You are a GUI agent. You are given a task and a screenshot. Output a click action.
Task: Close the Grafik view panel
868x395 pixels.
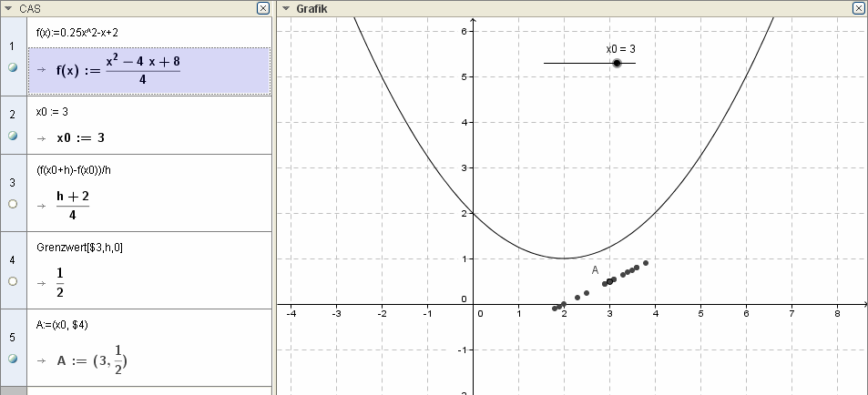858,8
